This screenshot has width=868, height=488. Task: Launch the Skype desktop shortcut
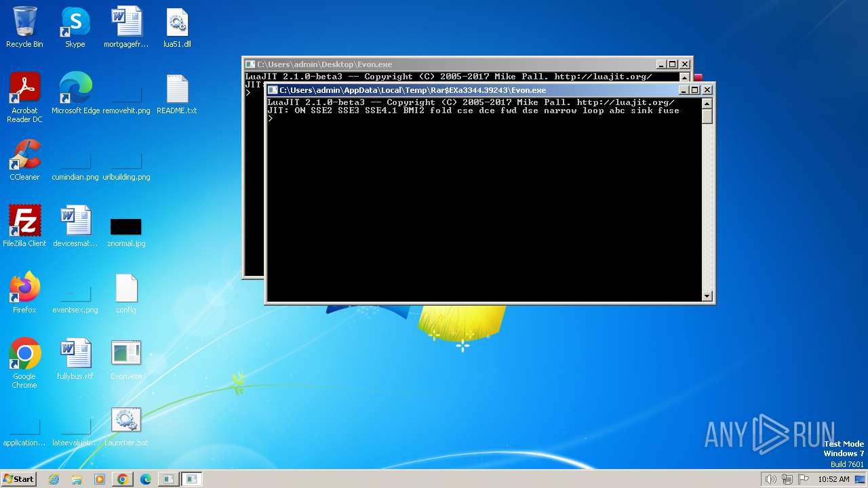75,27
